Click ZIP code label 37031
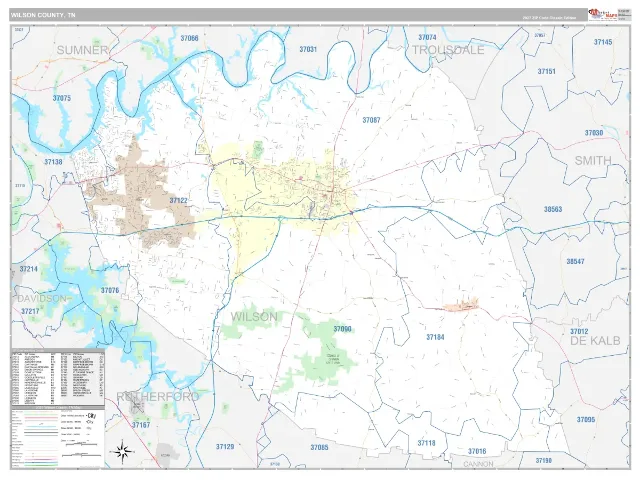 (308, 49)
